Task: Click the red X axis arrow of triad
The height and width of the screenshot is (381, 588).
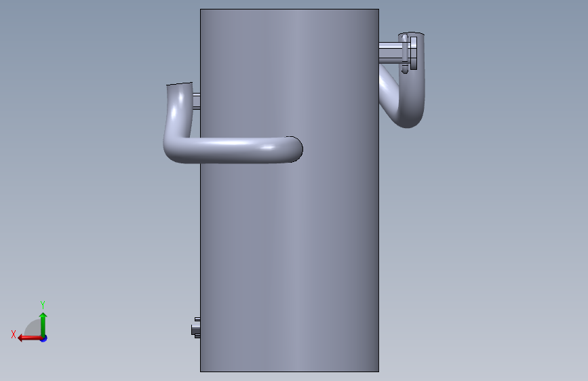Action: (30, 338)
